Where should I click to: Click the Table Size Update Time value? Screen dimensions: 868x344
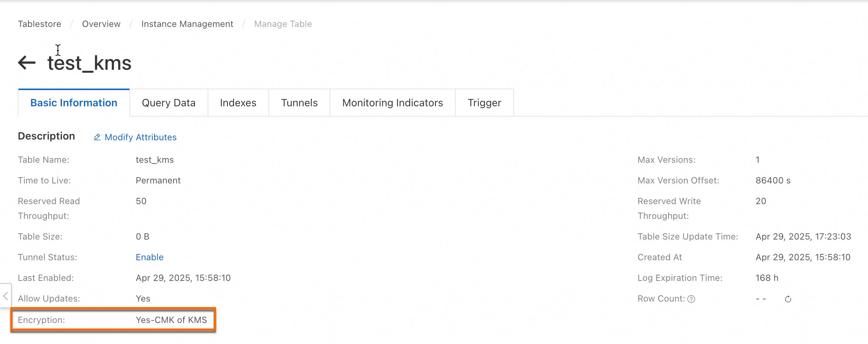click(803, 237)
